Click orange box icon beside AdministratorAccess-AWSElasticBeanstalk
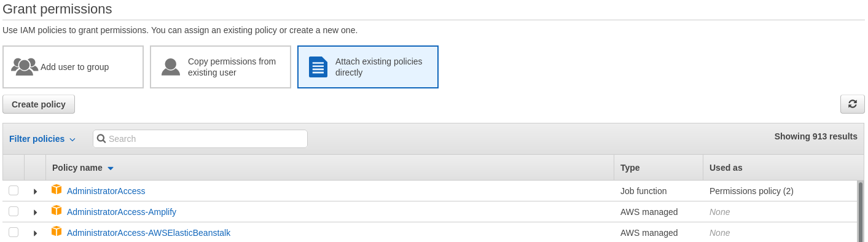Image resolution: width=868 pixels, height=242 pixels. click(x=57, y=232)
